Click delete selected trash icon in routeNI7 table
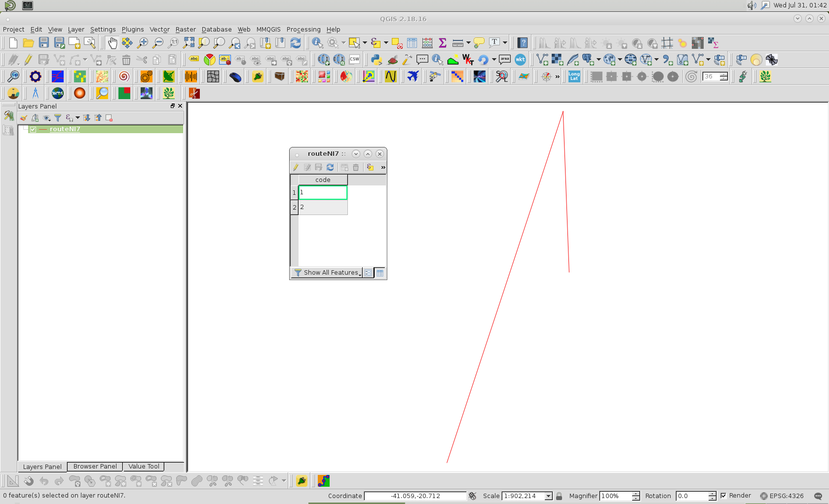The image size is (829, 504). (x=356, y=168)
